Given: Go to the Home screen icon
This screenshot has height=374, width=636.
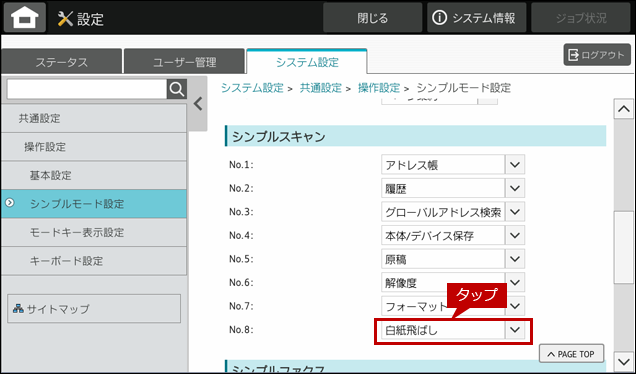Looking at the screenshot, I should coord(25,18).
